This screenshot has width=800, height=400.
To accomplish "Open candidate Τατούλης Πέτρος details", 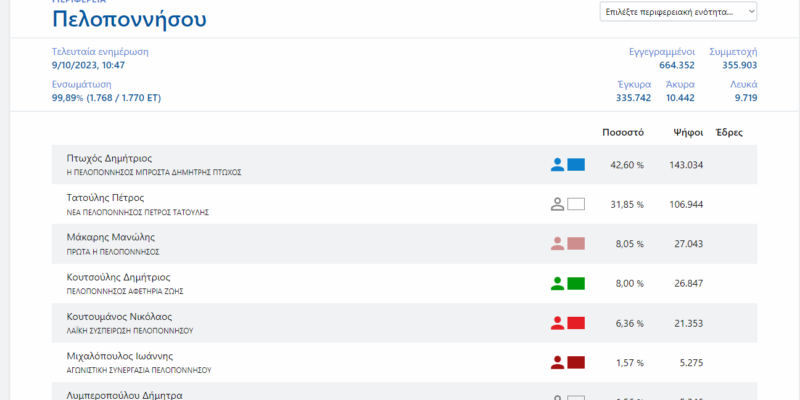I will point(105,198).
